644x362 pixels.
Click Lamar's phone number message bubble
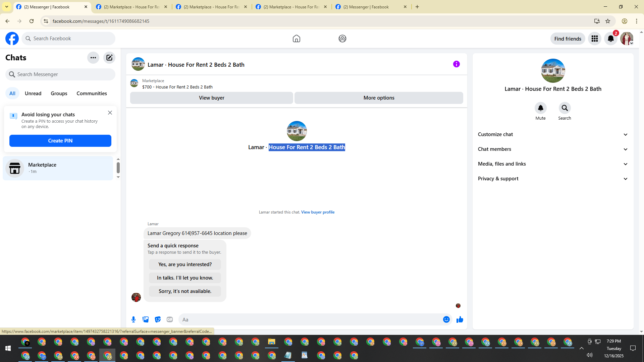point(197,233)
